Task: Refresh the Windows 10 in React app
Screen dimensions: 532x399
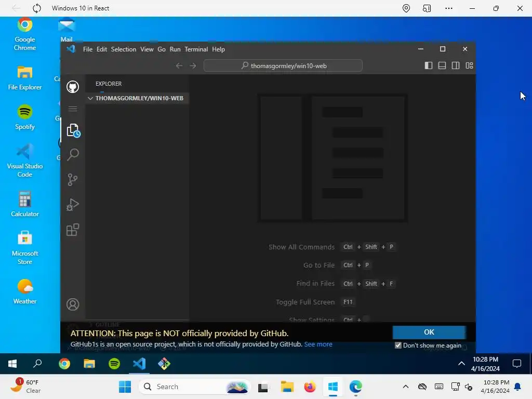Action: 37,8
